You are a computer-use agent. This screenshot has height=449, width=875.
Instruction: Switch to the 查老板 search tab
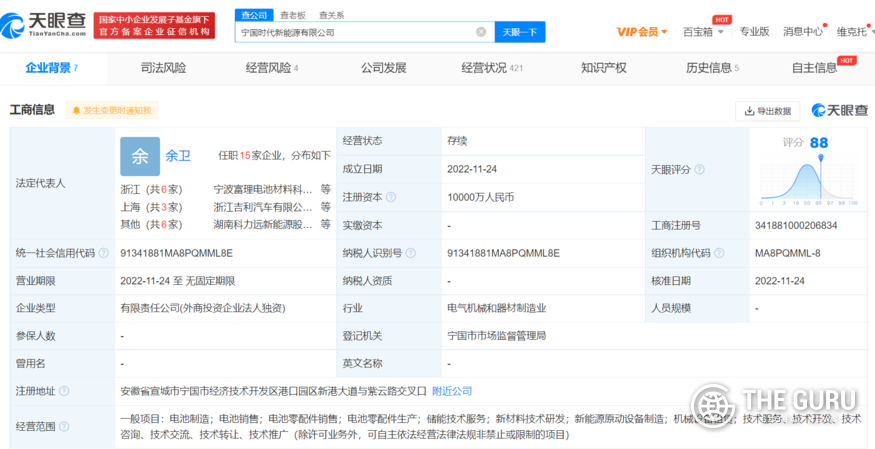click(292, 16)
